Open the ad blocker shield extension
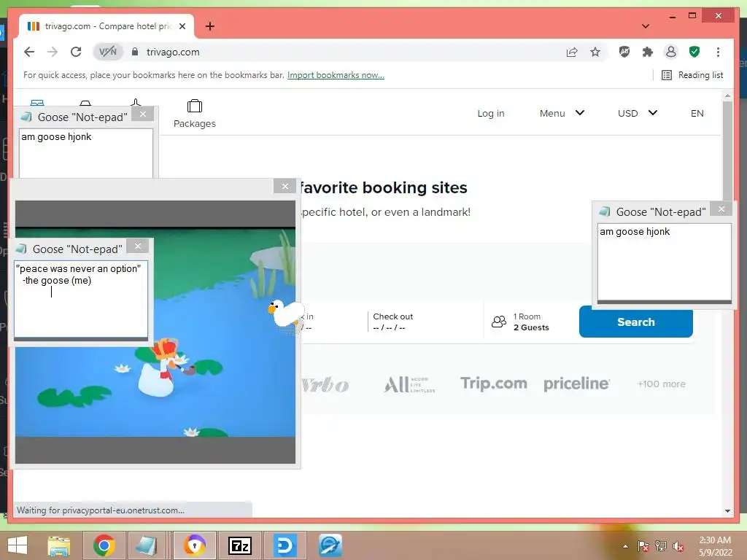The image size is (747, 560). pos(624,52)
